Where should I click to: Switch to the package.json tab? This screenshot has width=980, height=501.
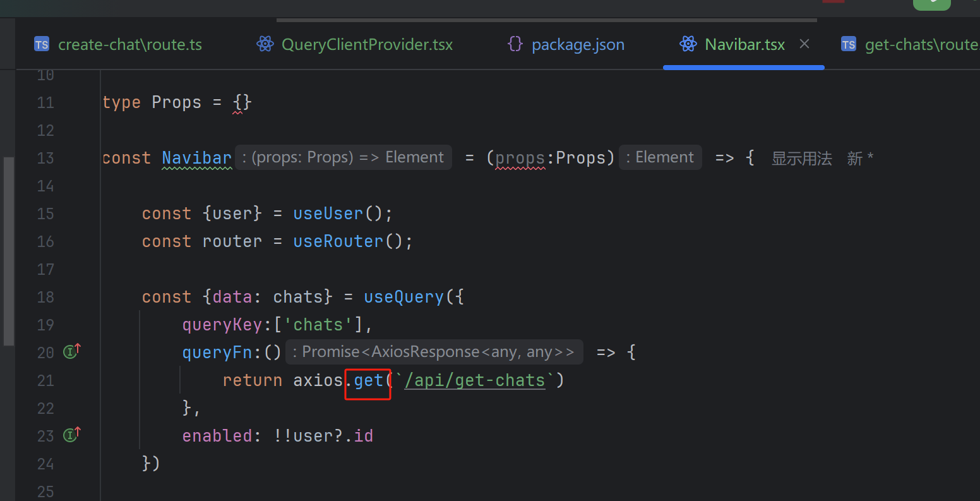(x=566, y=44)
